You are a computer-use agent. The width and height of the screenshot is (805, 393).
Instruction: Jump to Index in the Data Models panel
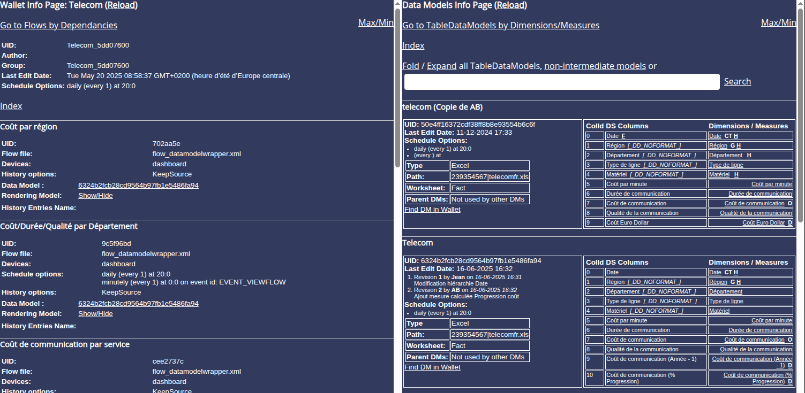413,46
